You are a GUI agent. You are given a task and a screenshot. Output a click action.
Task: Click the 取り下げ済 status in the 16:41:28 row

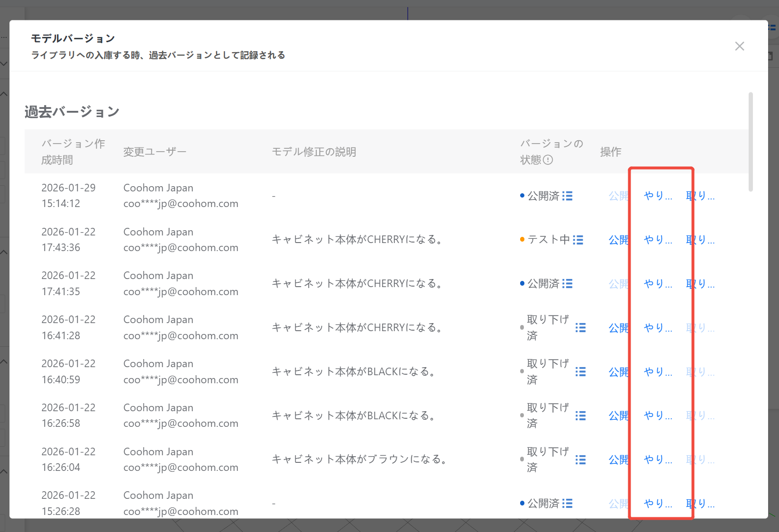[x=548, y=328]
